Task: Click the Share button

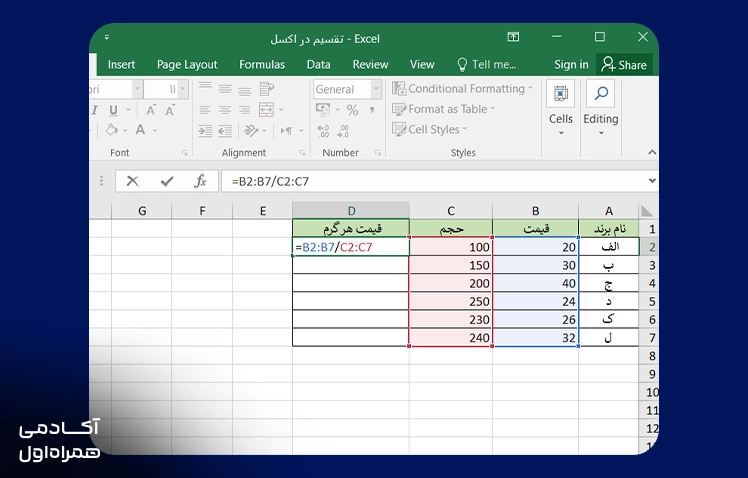Action: [x=624, y=64]
